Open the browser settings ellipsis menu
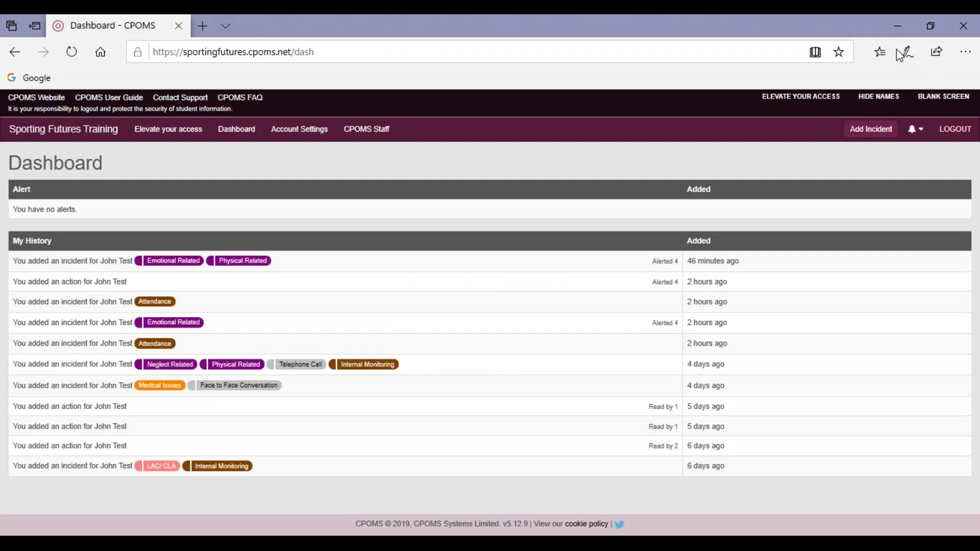Image resolution: width=980 pixels, height=551 pixels. click(966, 52)
